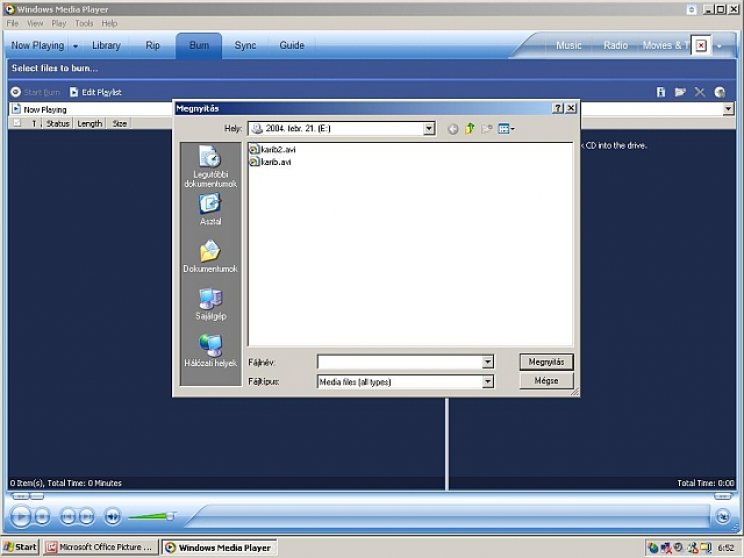Viewport: 744px width, 558px height.
Task: Click Edit Playlist in burn toolbar
Action: 96,92
